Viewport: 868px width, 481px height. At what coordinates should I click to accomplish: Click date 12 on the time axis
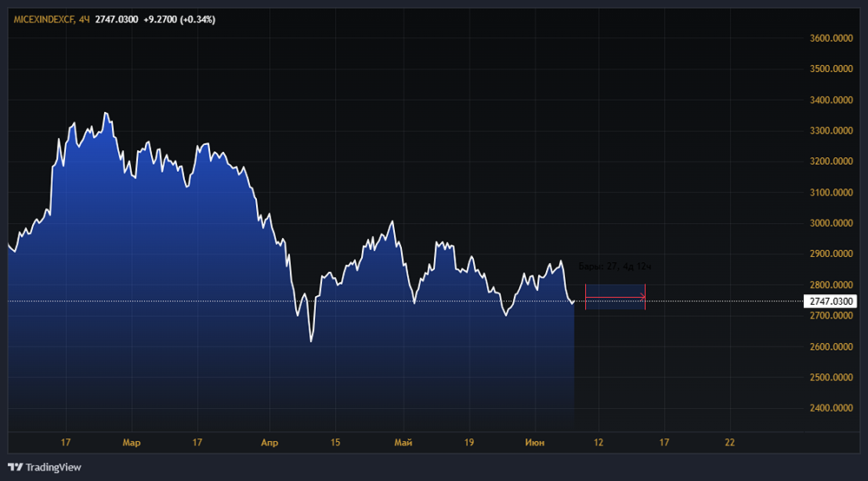pyautogui.click(x=598, y=443)
